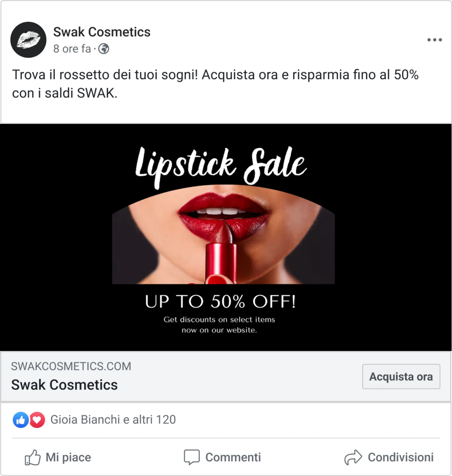The image size is (452, 476).
Task: Click the Condivisioni label
Action: (401, 457)
